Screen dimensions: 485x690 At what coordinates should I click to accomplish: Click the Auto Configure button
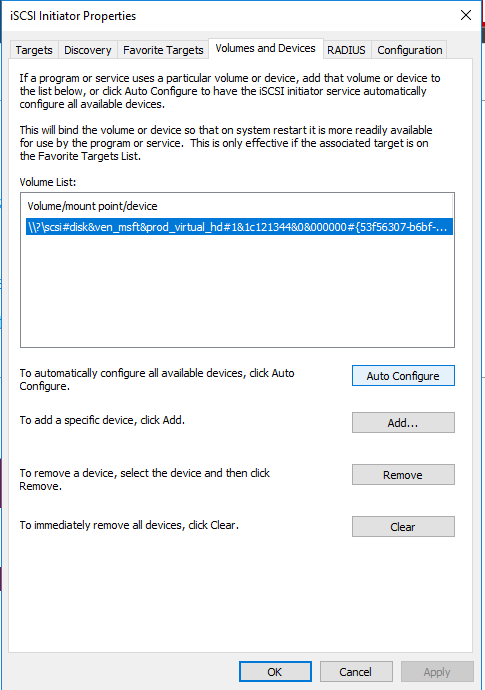pos(403,376)
